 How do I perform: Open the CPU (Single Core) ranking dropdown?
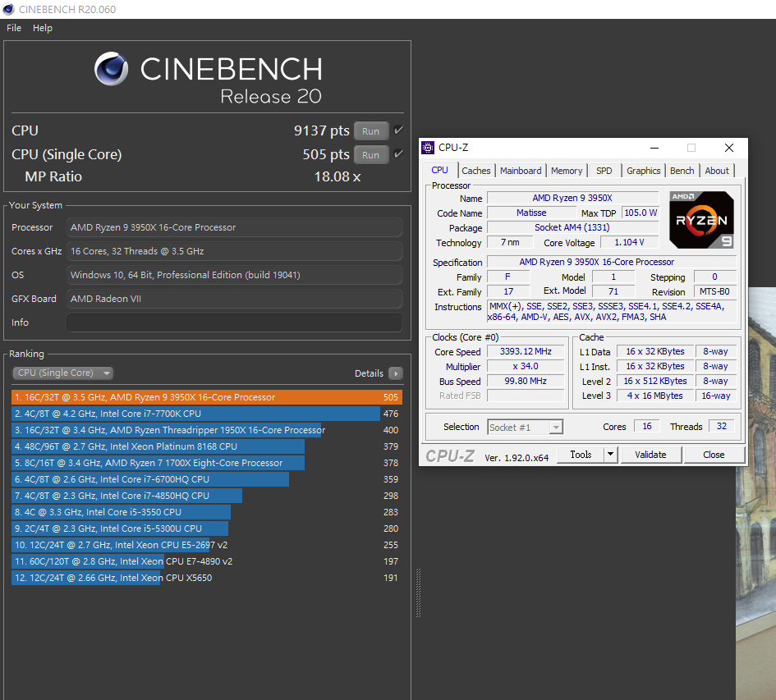pyautogui.click(x=63, y=373)
